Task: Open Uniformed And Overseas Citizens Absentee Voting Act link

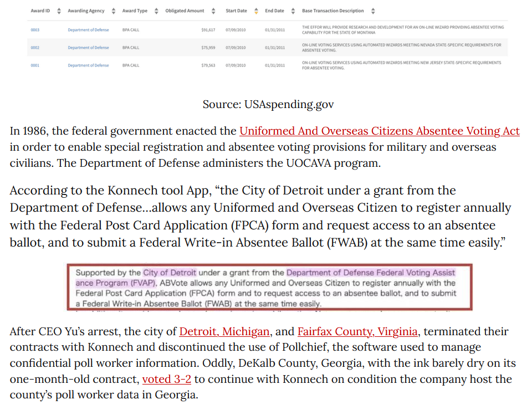Action: (x=379, y=131)
